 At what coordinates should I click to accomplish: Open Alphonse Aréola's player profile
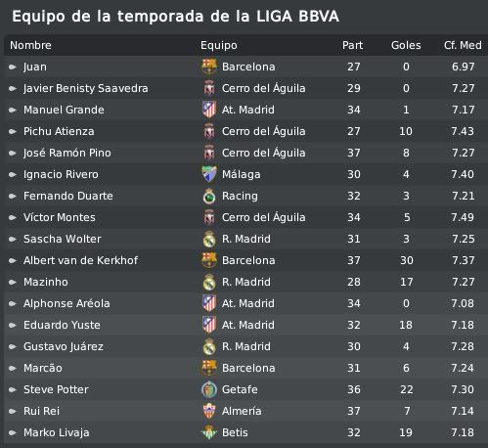pyautogui.click(x=67, y=303)
